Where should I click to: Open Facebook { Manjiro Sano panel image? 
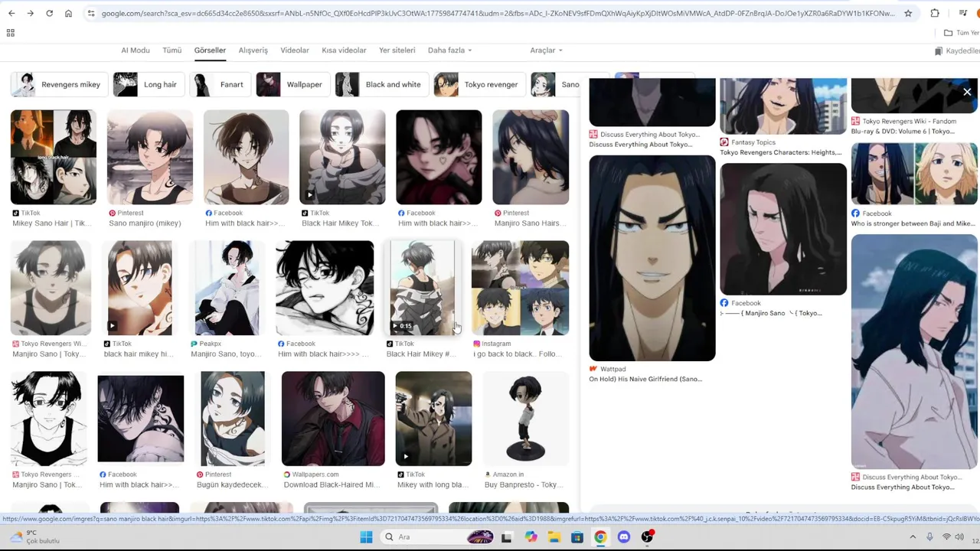tap(783, 229)
